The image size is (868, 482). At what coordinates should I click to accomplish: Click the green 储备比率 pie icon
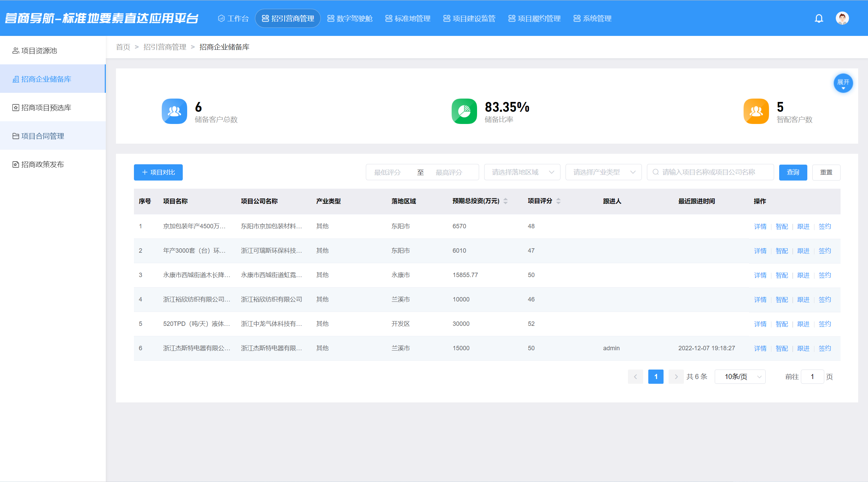coord(464,111)
